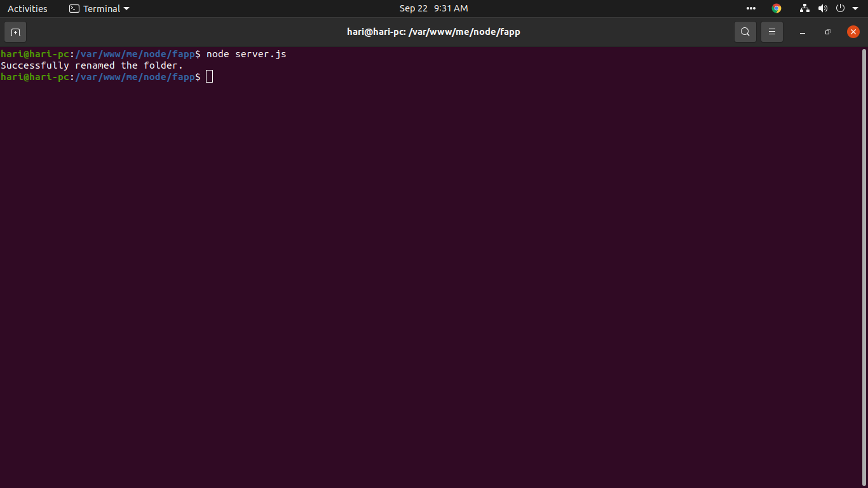The image size is (868, 488).
Task: Minimize the terminal window
Action: click(x=802, y=32)
